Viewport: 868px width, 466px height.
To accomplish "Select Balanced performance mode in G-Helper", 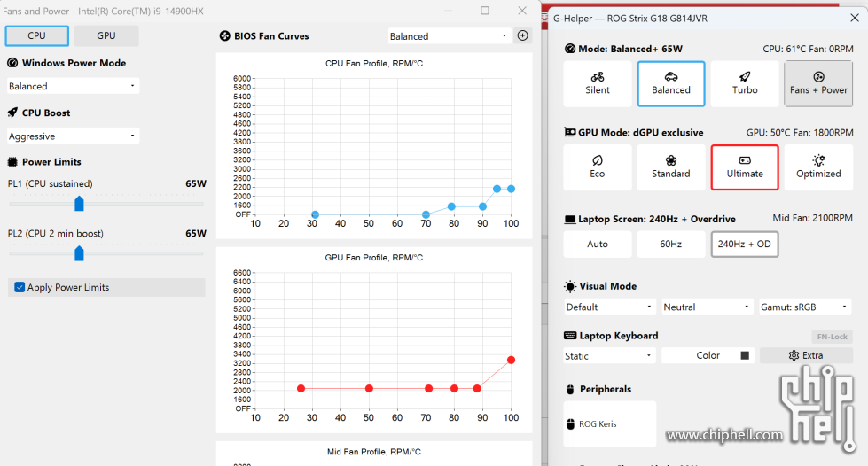I will 671,83.
